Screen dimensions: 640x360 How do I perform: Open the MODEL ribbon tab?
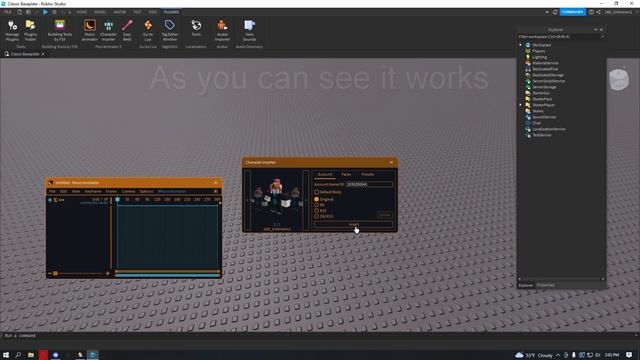pyautogui.click(x=100, y=12)
